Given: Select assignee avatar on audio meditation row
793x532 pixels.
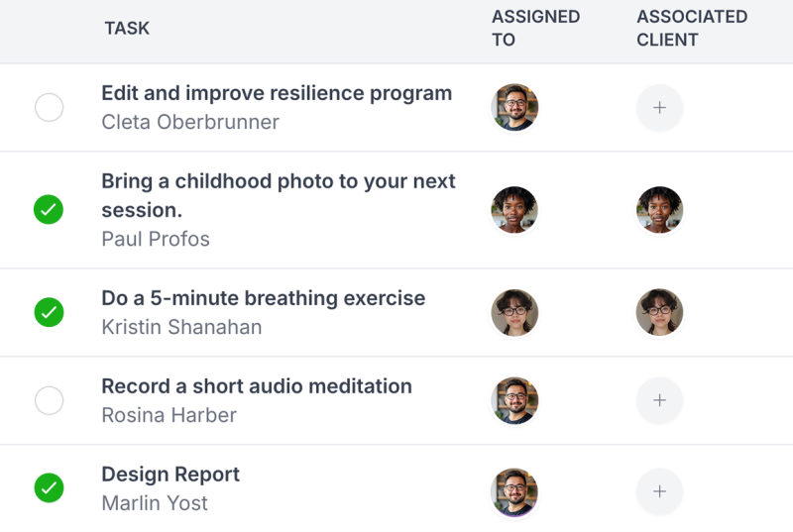Looking at the screenshot, I should click(x=514, y=400).
